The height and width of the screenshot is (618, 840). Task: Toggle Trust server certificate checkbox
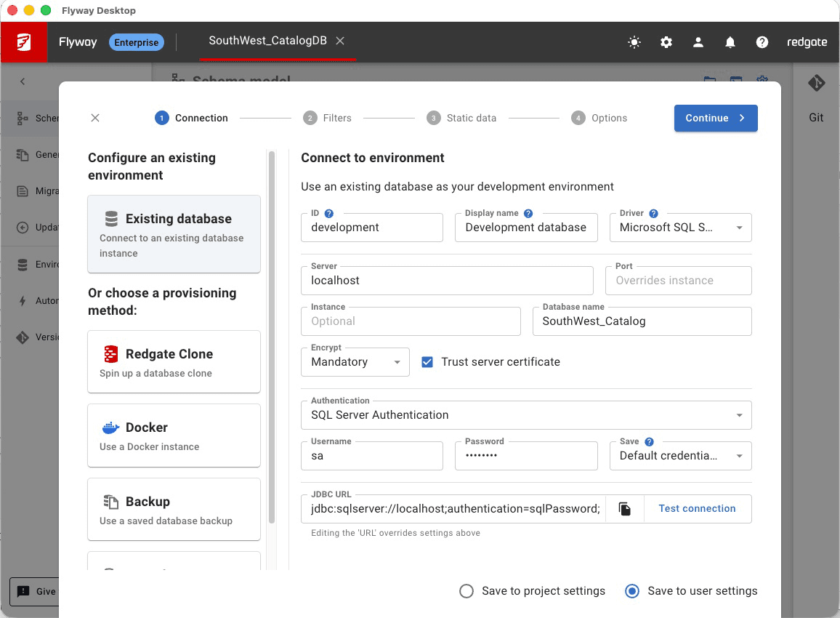(427, 362)
